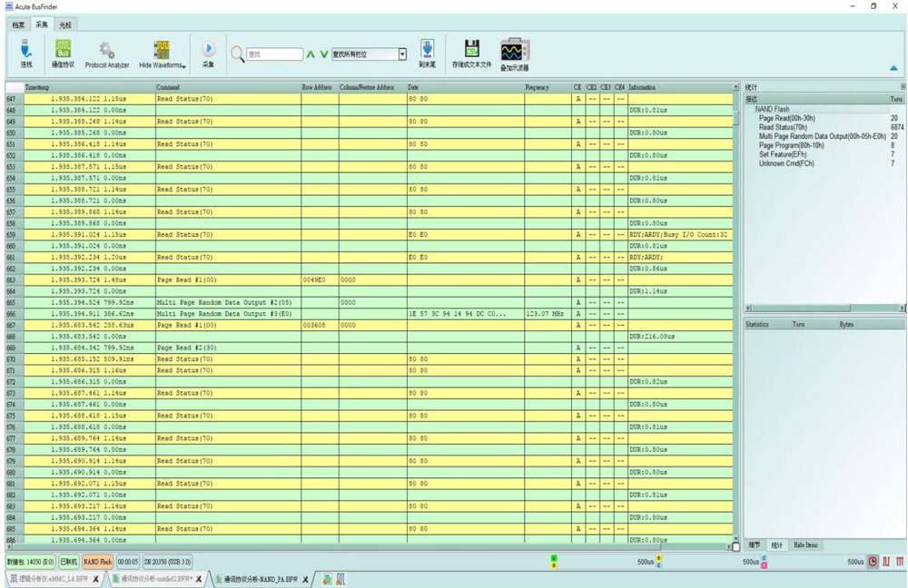This screenshot has width=908, height=588.
Task: Close the 通讯协议分析-NAND_PA.BFW tab
Action: (305, 579)
